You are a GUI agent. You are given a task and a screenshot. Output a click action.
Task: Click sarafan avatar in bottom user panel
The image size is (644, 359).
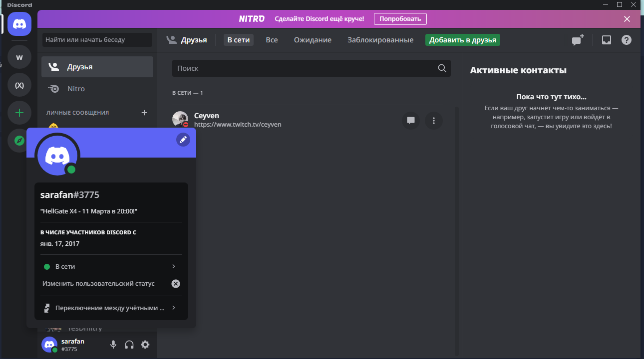coord(49,345)
